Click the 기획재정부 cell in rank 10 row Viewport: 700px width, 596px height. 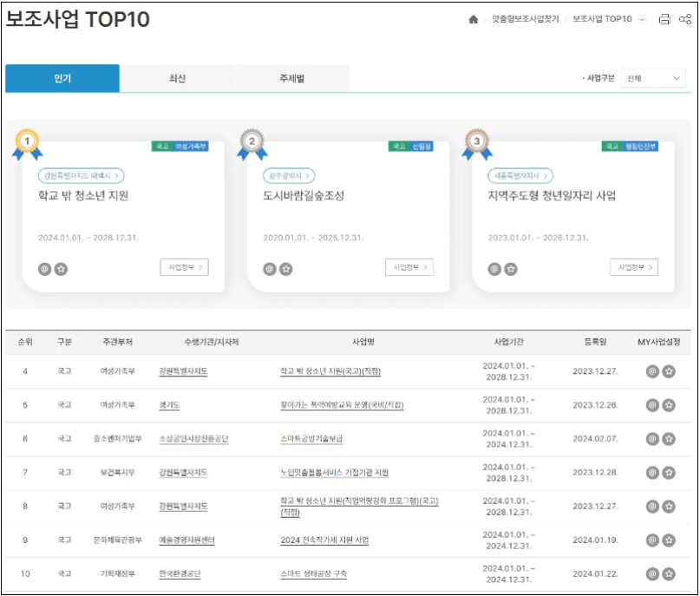pos(117,574)
